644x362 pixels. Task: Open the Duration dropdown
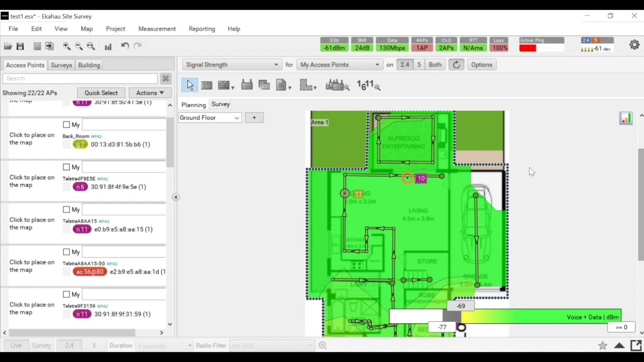coord(165,345)
